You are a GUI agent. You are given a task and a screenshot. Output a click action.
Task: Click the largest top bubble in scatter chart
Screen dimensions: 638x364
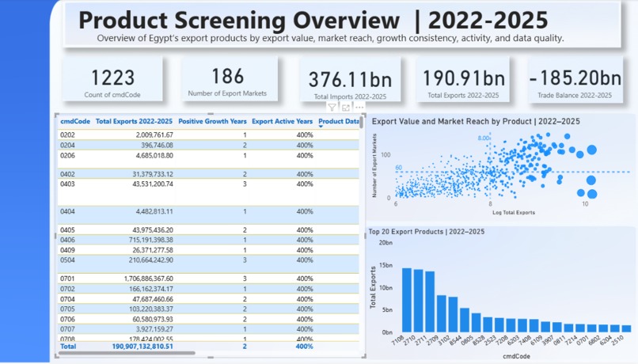[591, 150]
